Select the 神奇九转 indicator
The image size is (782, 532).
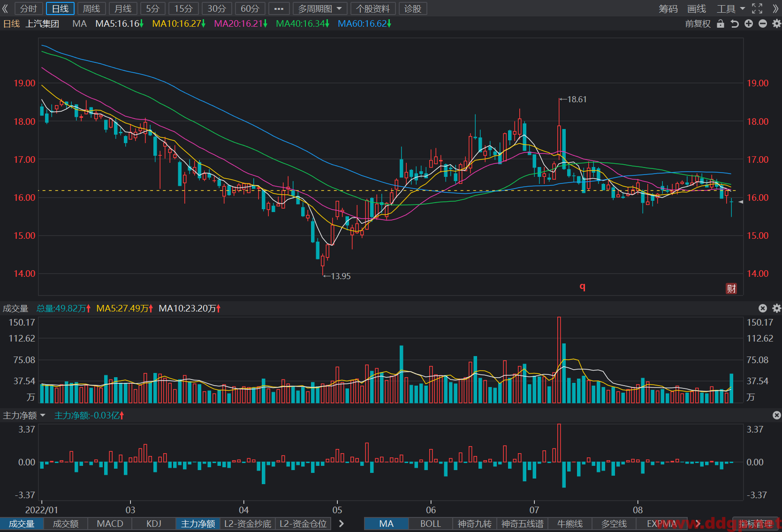474,524
